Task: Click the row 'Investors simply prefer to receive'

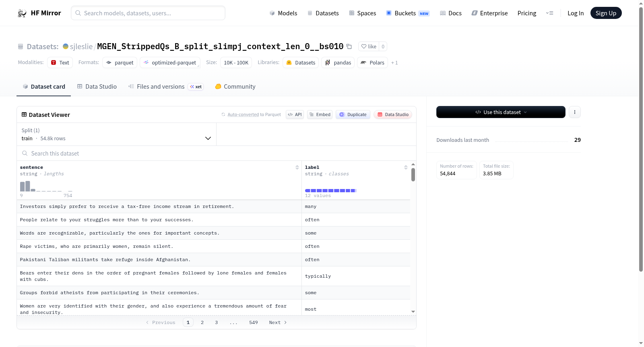Action: [213, 206]
